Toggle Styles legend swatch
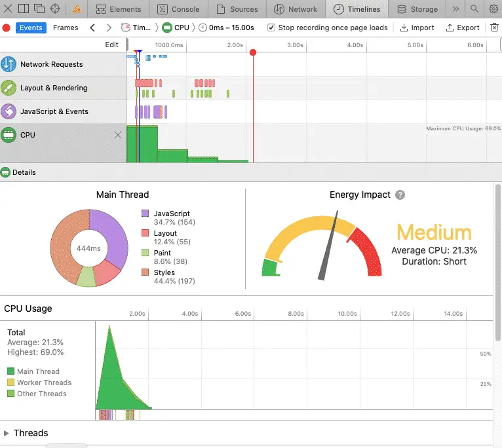The image size is (502, 448). [145, 272]
